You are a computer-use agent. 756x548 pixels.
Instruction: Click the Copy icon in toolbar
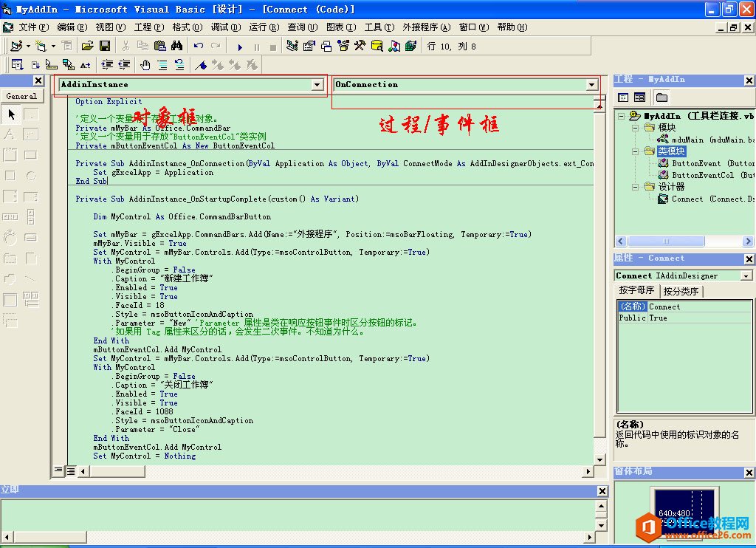coord(142,46)
